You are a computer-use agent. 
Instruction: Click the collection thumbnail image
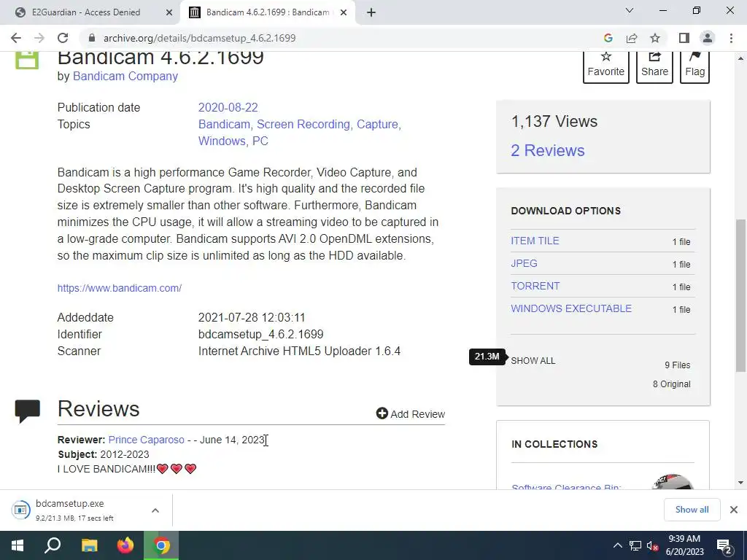(x=672, y=481)
